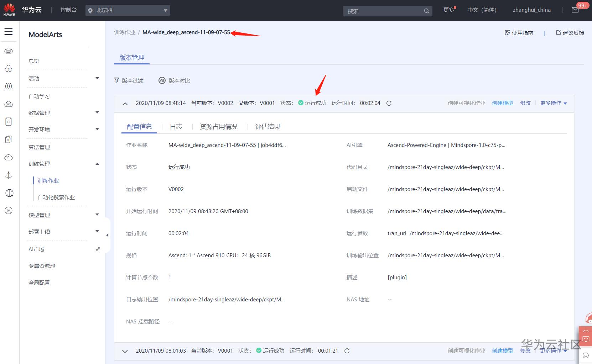Click the 版本过滤 filter icon
The image size is (592, 364).
[x=116, y=80]
